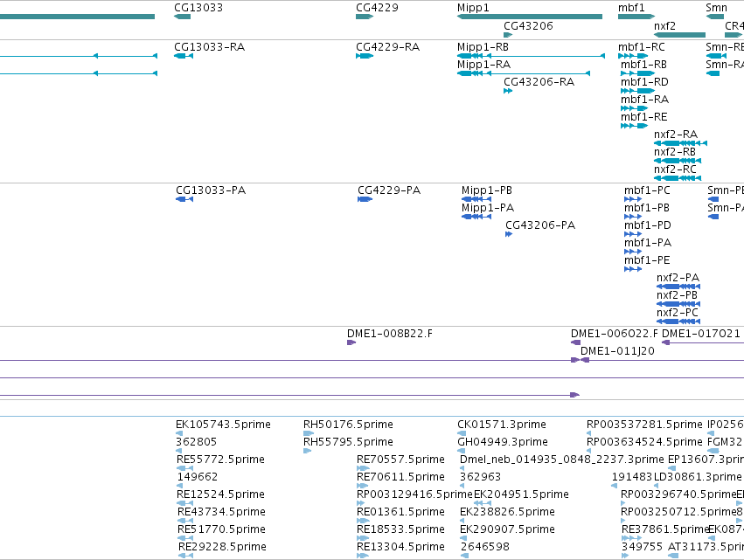The height and width of the screenshot is (560, 744).
Task: Select the CG4229 gene glyph label
Action: (377, 8)
